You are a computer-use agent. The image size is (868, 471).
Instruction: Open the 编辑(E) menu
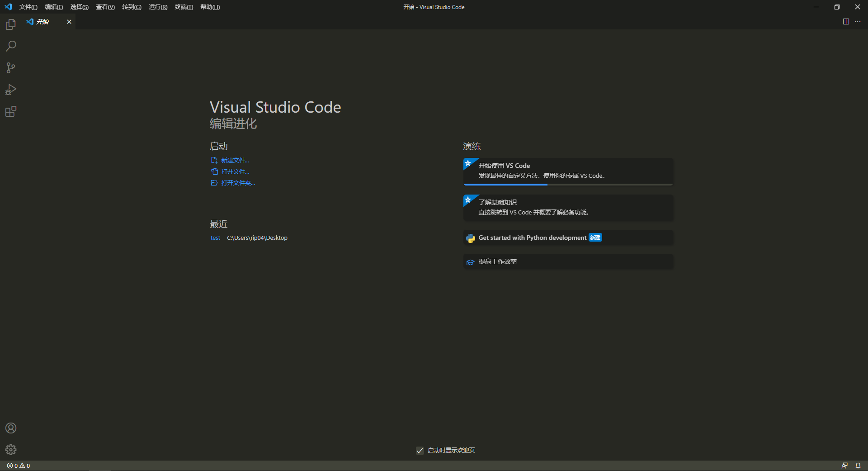54,7
